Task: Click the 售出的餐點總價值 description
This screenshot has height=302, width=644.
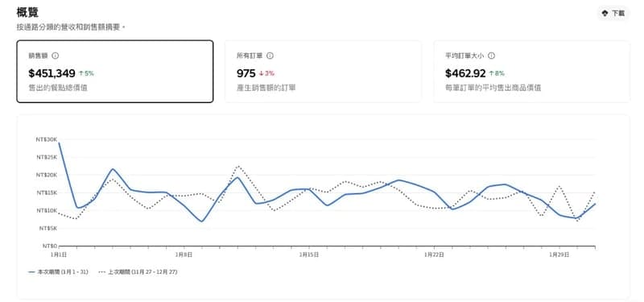Action: pos(58,88)
